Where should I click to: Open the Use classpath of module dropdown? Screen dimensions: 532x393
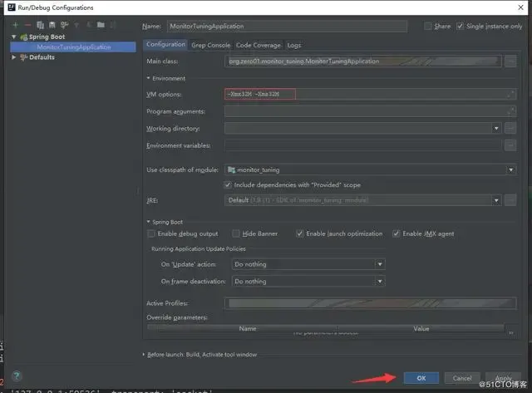tap(371, 169)
